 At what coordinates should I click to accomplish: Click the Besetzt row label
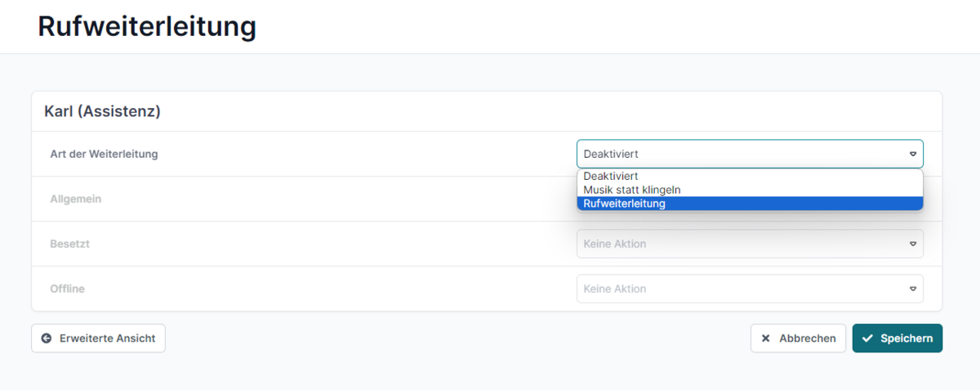[69, 244]
